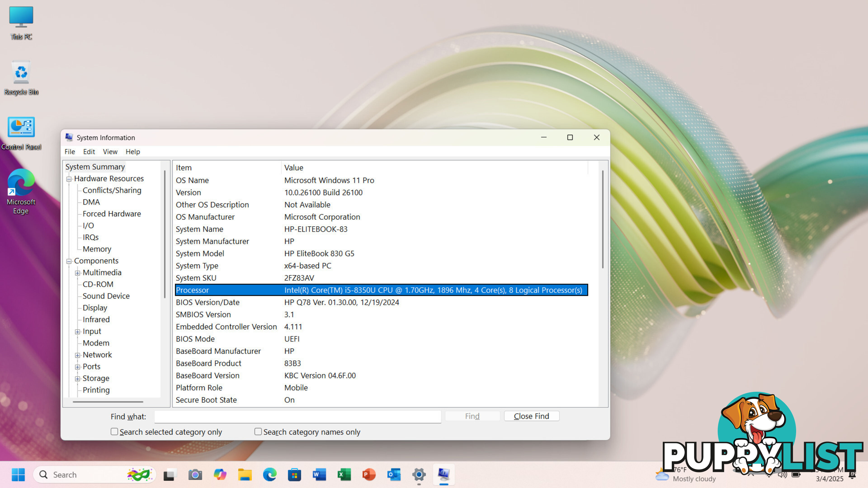Collapse the Hardware Resources tree node
Screen dimensions: 868x488
[x=69, y=179]
